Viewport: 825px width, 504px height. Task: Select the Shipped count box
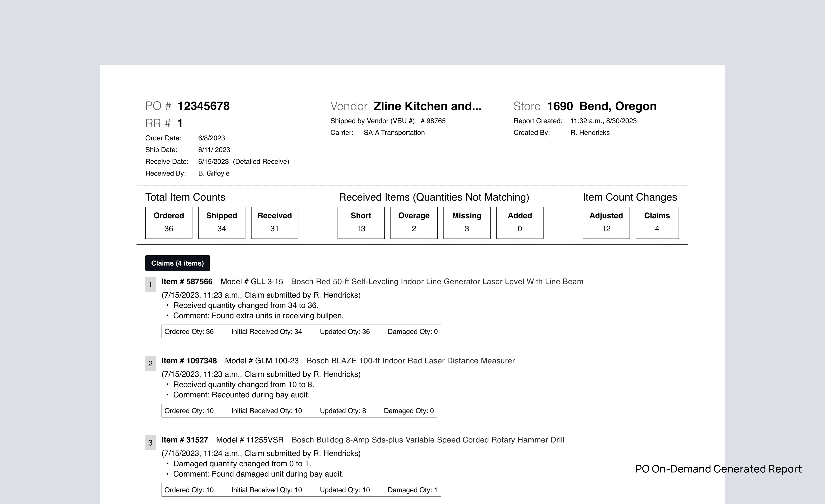point(221,223)
